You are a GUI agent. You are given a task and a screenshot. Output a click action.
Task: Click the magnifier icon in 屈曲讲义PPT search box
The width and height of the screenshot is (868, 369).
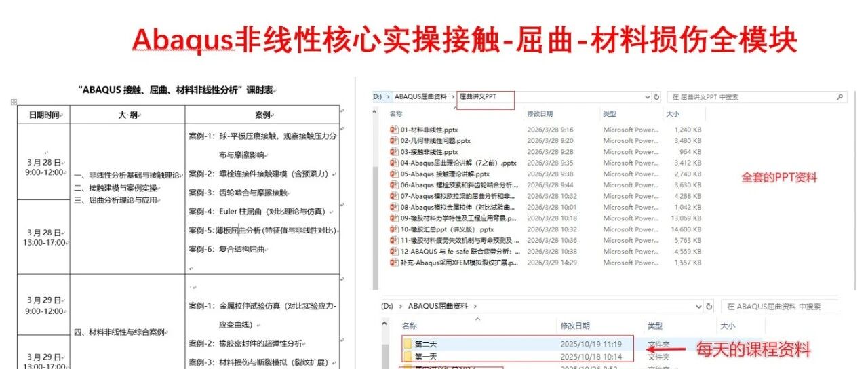point(840,97)
